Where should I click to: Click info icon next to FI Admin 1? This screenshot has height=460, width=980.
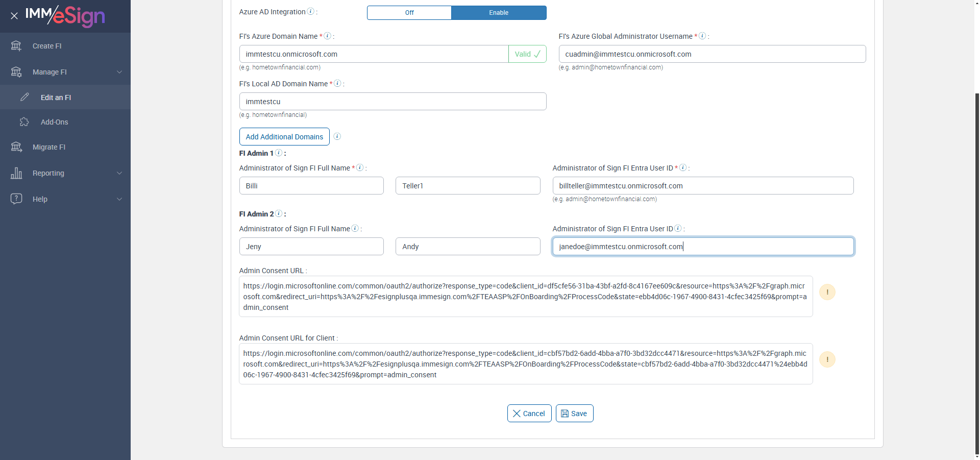pos(279,153)
